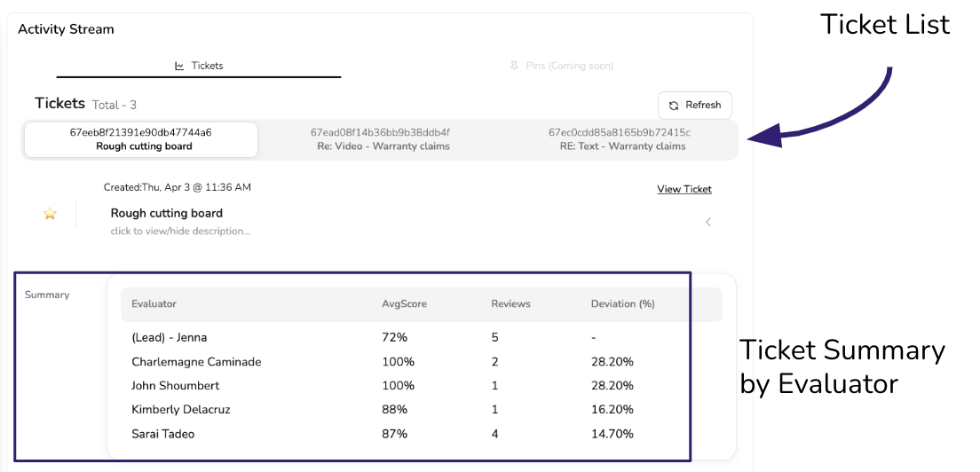Click the Deviation (%) column header

tap(622, 303)
